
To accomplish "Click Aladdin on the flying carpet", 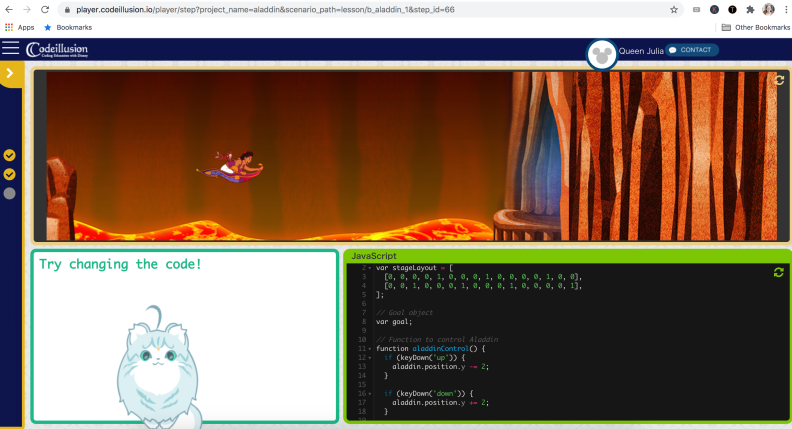I will (230, 166).
